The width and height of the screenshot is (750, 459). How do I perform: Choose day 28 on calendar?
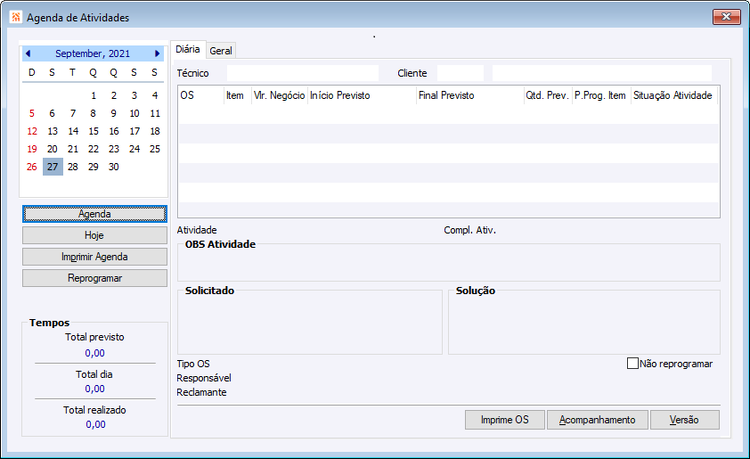pyautogui.click(x=73, y=167)
